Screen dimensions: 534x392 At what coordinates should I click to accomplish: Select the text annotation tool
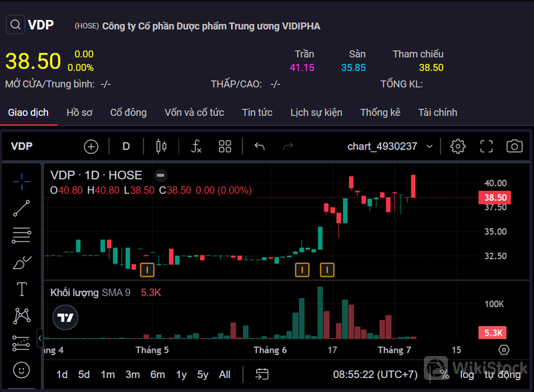(21, 289)
